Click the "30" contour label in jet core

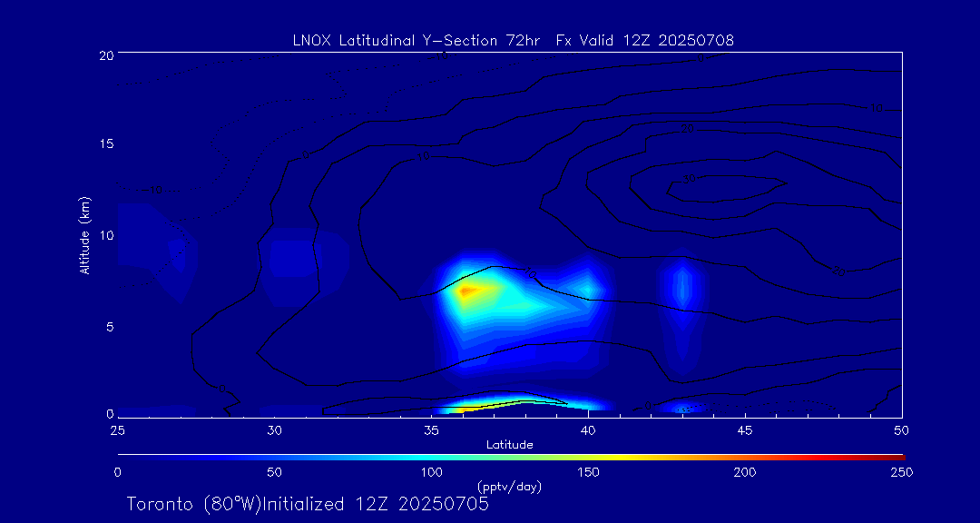point(689,180)
